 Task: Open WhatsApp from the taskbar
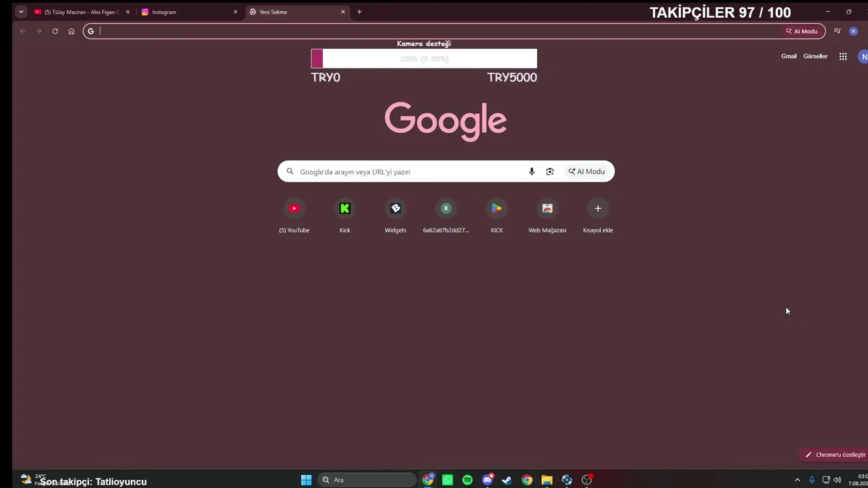(448, 480)
